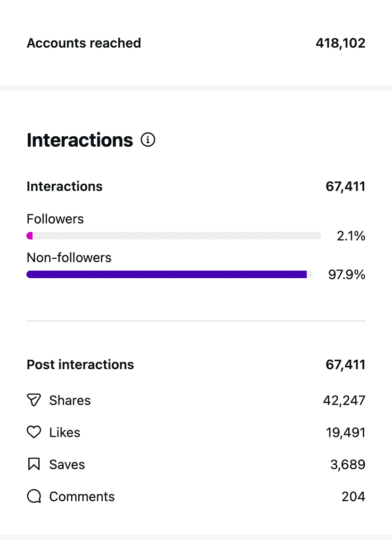
Task: Click the 3,689 saves count
Action: click(348, 464)
